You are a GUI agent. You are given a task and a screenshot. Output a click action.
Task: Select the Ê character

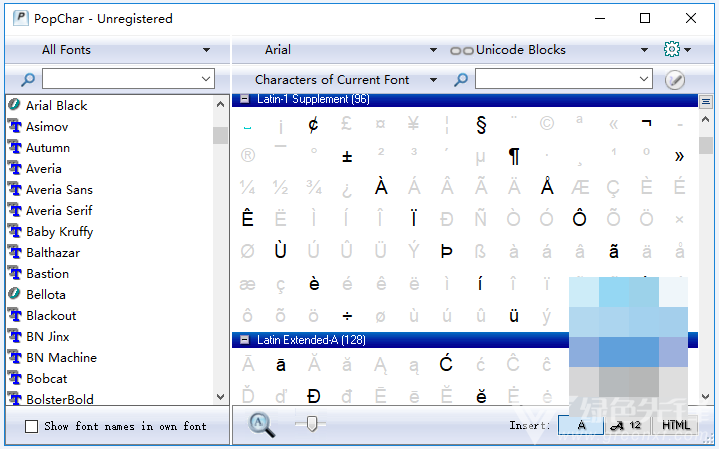[248, 218]
